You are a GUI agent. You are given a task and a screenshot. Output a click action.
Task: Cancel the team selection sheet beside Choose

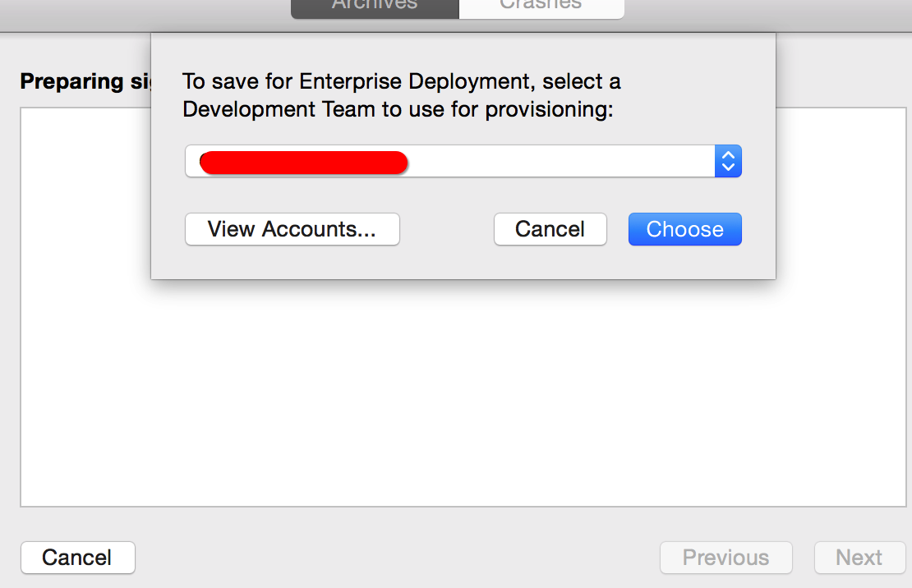point(550,229)
